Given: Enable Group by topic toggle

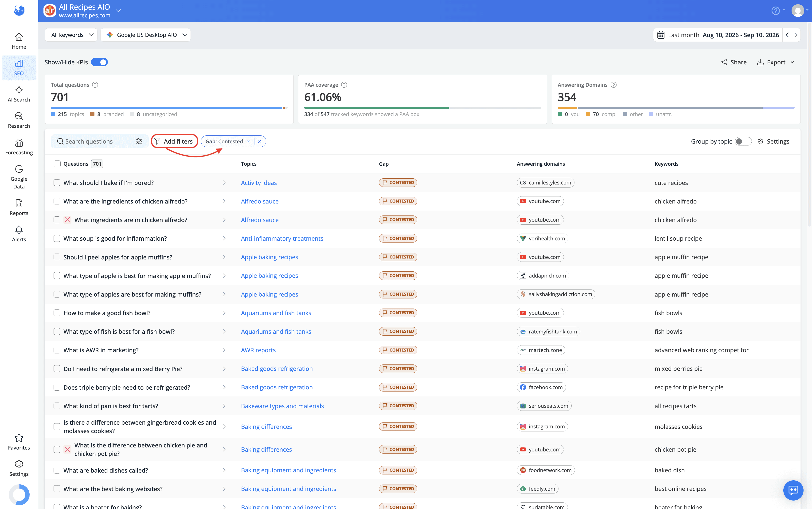Looking at the screenshot, I should (x=743, y=141).
